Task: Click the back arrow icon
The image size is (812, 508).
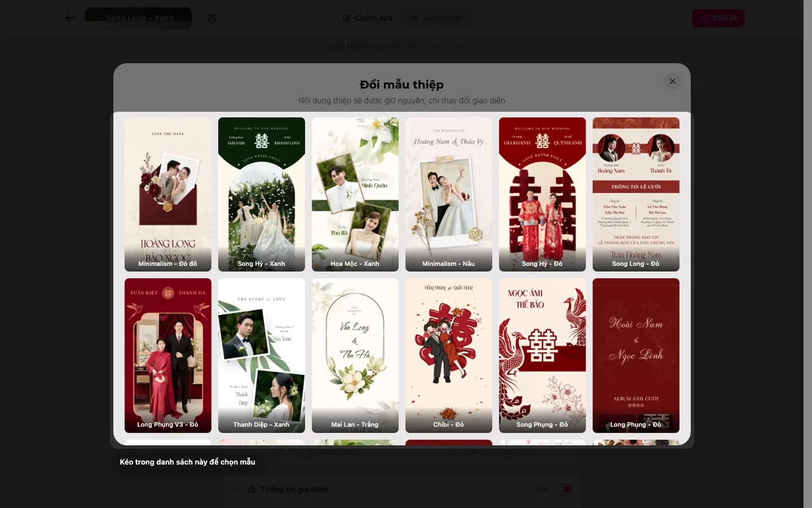Action: pyautogui.click(x=70, y=18)
